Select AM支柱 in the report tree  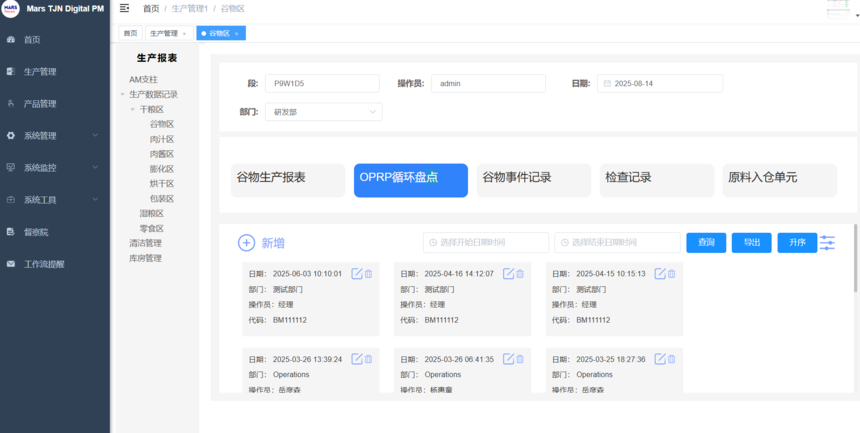[143, 80]
